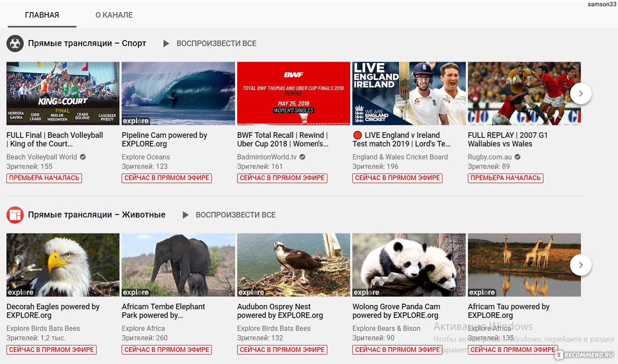Click Зрителей: 260 viewer count
618x364 pixels.
pyautogui.click(x=144, y=338)
